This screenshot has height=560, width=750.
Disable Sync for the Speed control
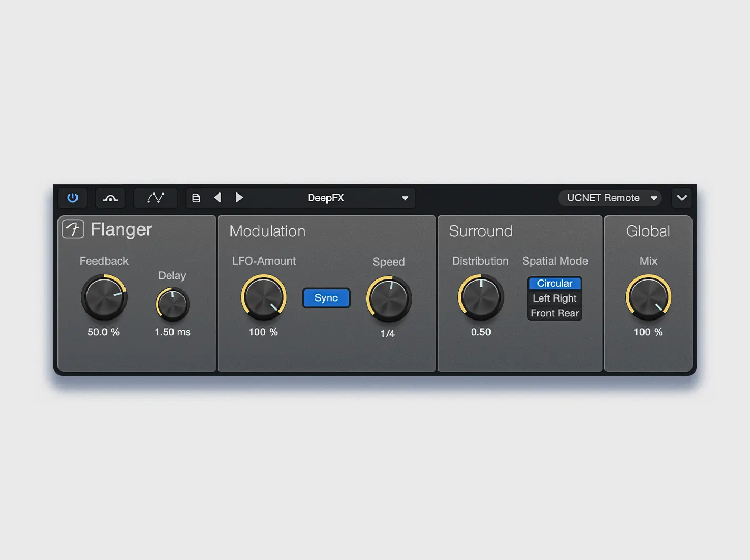pyautogui.click(x=326, y=298)
